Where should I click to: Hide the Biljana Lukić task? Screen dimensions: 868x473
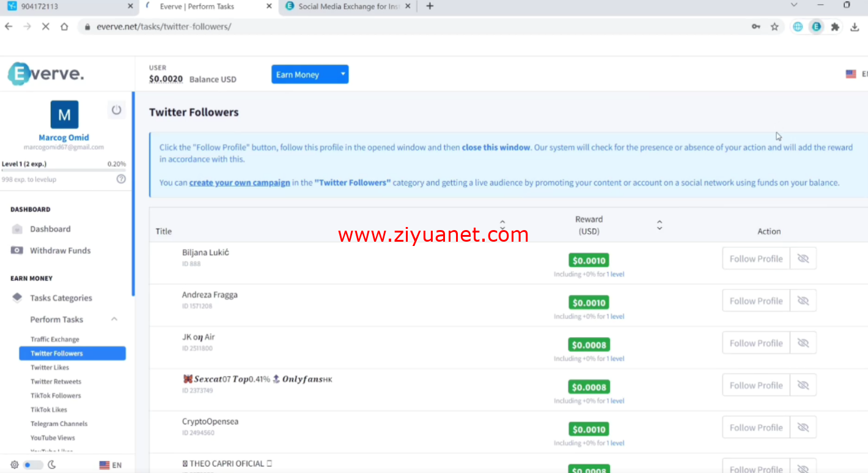tap(803, 259)
